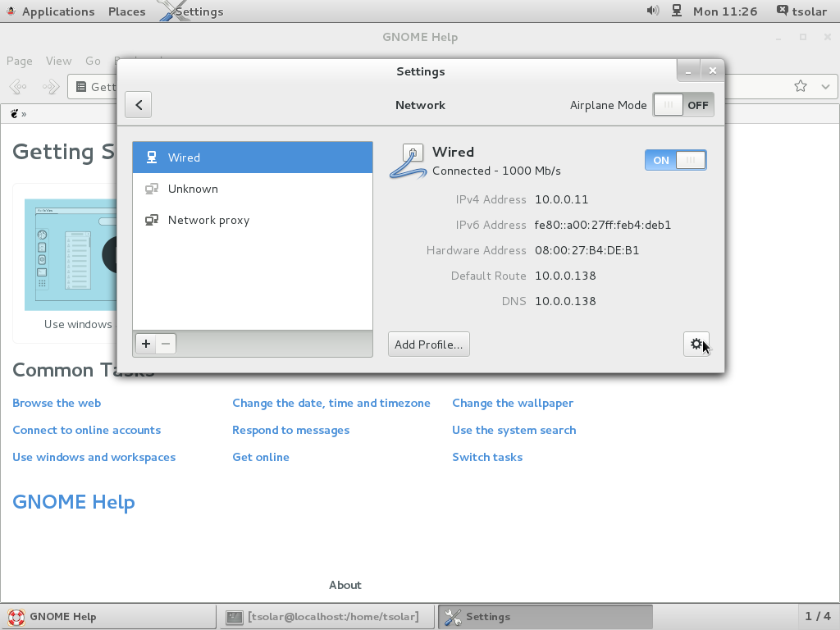This screenshot has height=630, width=840.
Task: Open Connect to online accounts link
Action: pos(87,430)
